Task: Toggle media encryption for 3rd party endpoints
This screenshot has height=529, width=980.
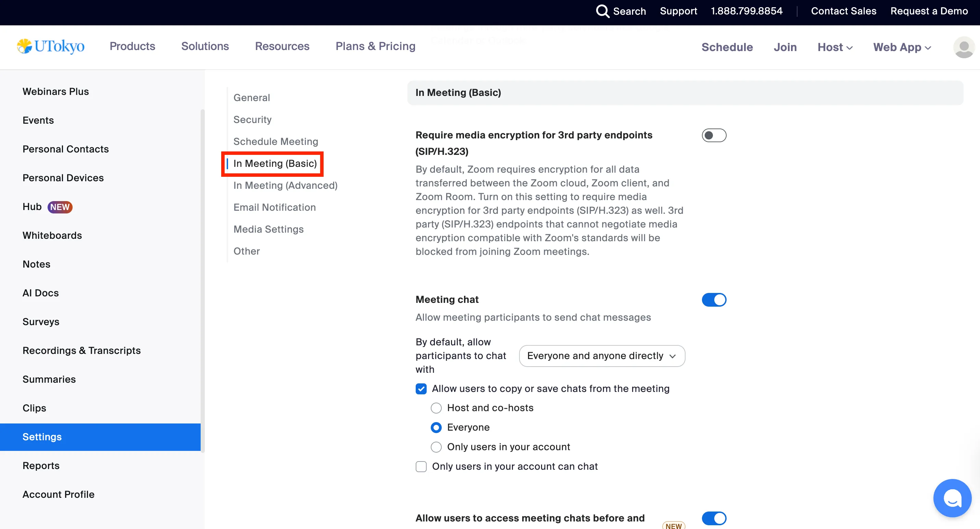Action: 714,135
